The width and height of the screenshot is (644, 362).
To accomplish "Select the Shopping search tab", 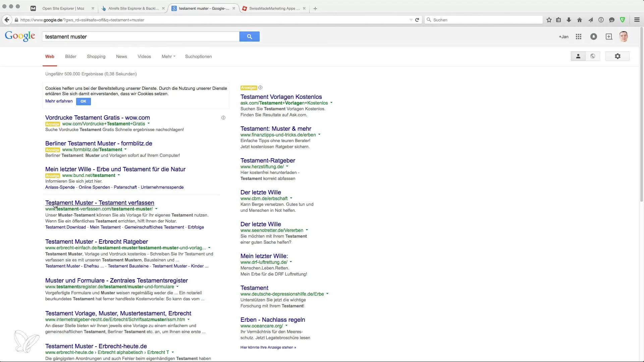I will point(96,57).
